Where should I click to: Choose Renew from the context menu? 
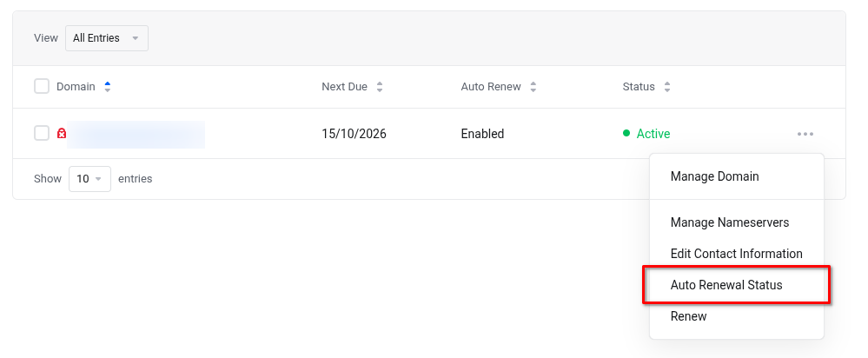(688, 316)
